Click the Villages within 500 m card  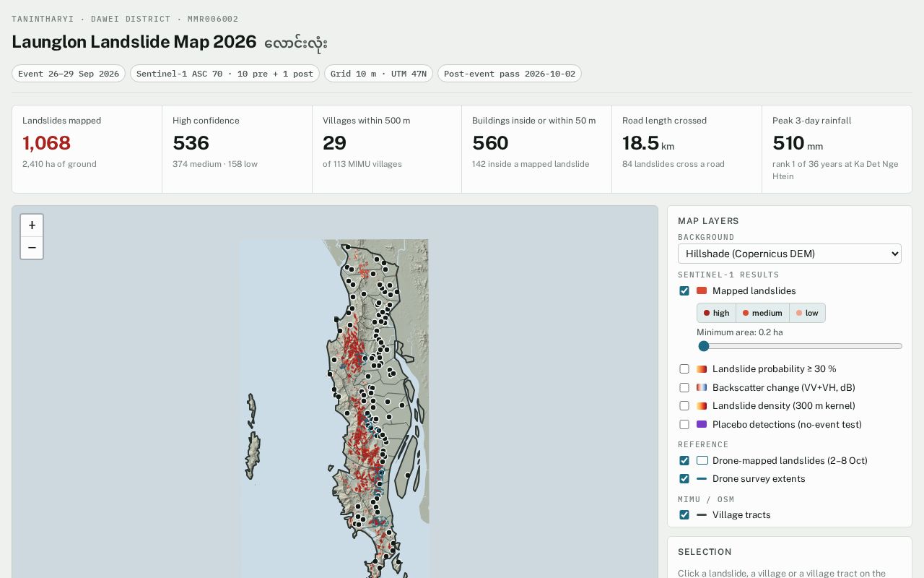click(x=387, y=150)
